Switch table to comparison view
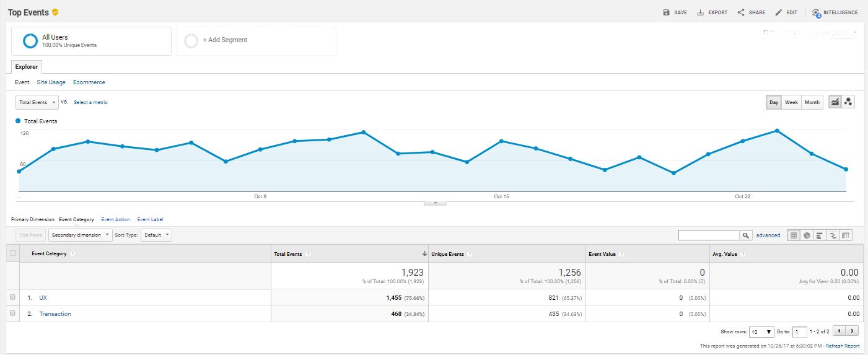Viewport: 868px width, 355px height. [x=833, y=235]
